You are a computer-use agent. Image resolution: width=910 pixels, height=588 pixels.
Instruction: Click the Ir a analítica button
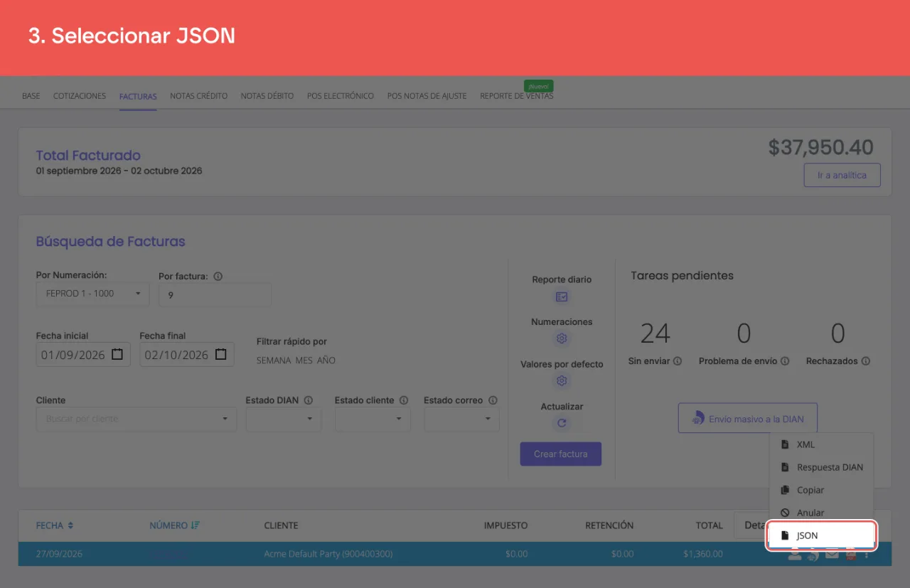(x=842, y=175)
